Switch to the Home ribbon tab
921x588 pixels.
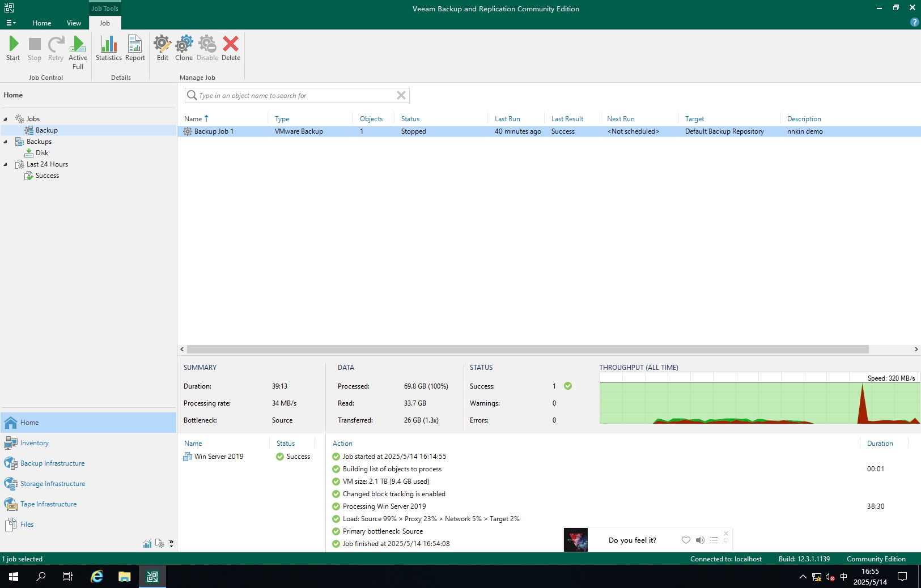coord(41,23)
